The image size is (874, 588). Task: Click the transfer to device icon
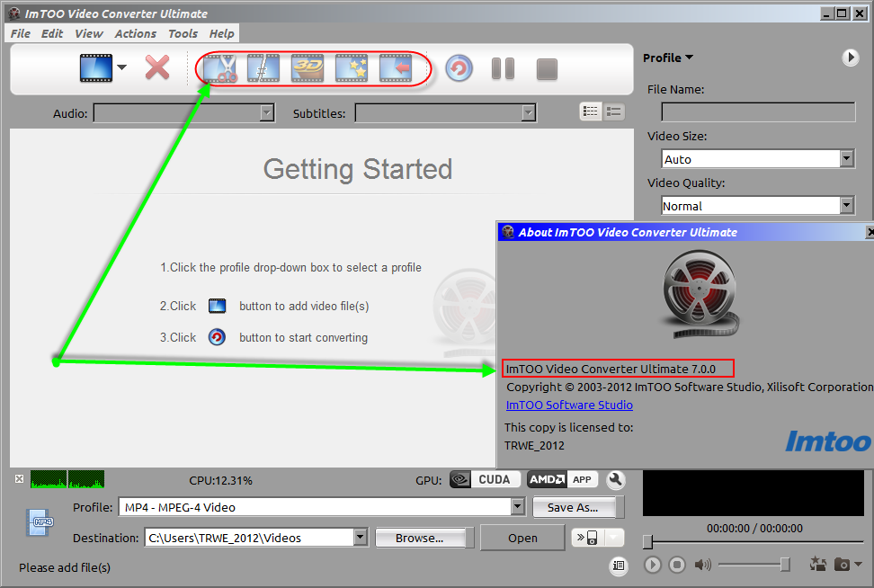click(587, 538)
